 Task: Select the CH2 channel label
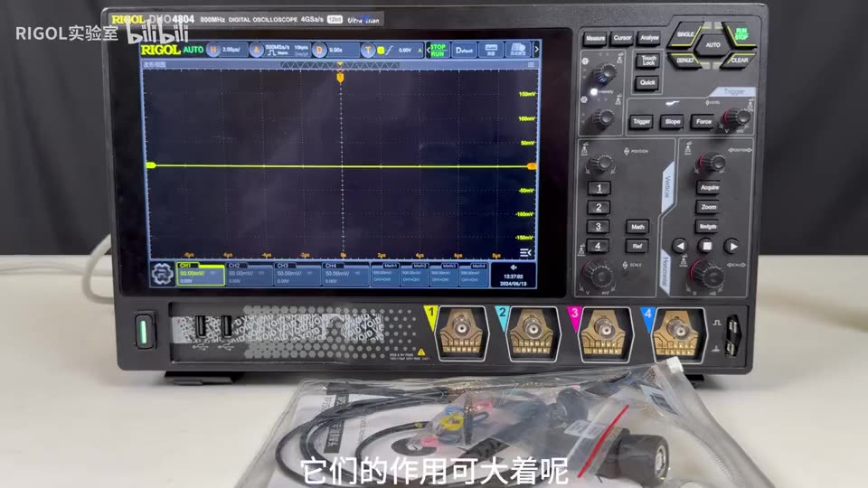click(234, 266)
